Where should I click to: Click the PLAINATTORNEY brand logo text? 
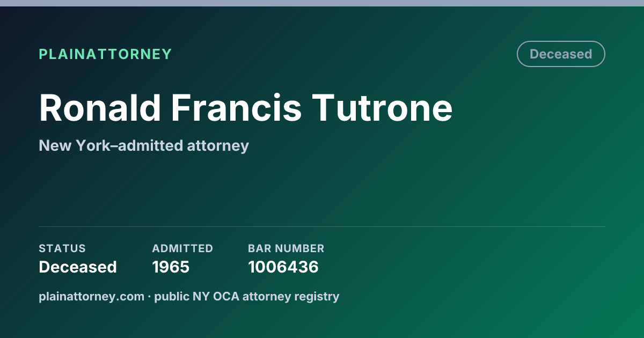105,54
